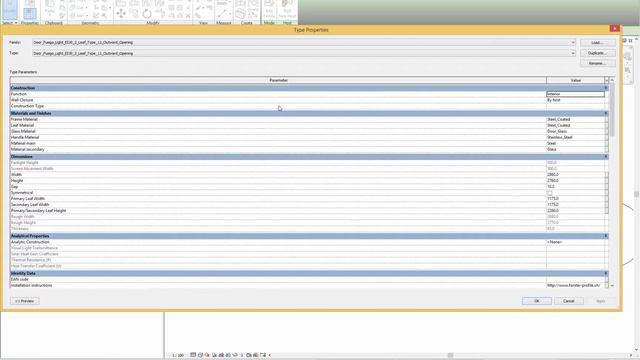This screenshot has height=360, width=640.
Task: Collapse the Materials and Finishes group
Action: coord(606,113)
